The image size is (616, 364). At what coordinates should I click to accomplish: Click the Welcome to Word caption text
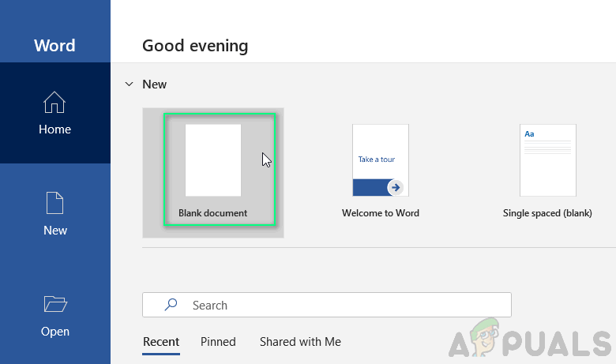[x=380, y=213]
